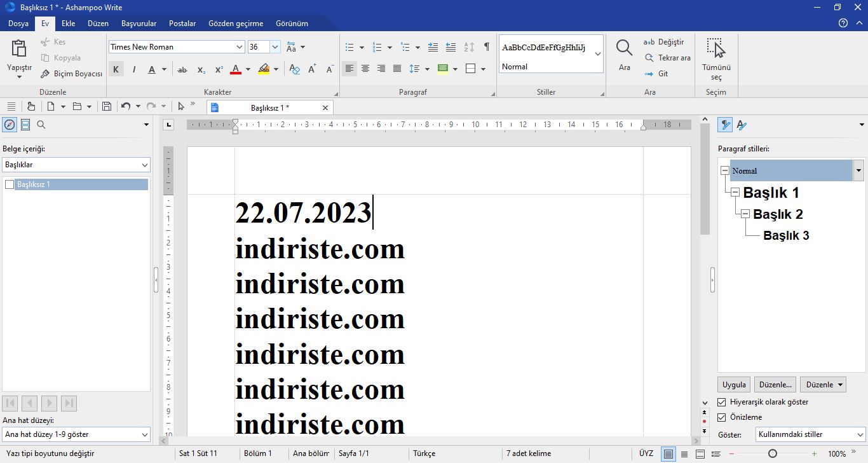Viewport: 868px width, 463px height.
Task: Decrease font size with A- icon
Action: pos(330,69)
